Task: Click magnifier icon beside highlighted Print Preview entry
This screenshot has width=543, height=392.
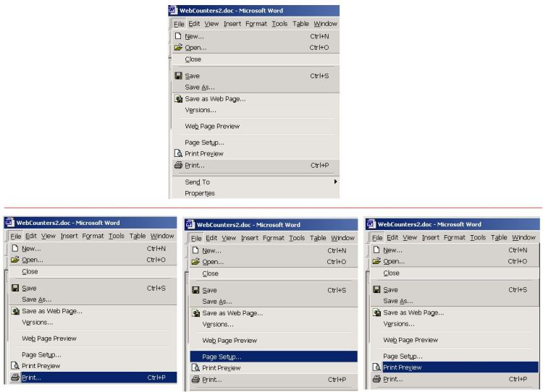Action: click(376, 367)
